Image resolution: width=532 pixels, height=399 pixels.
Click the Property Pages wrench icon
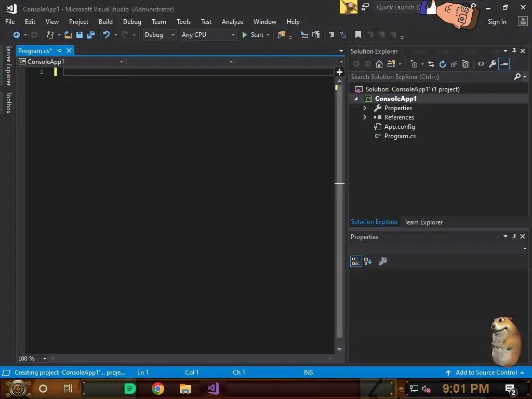(x=383, y=261)
